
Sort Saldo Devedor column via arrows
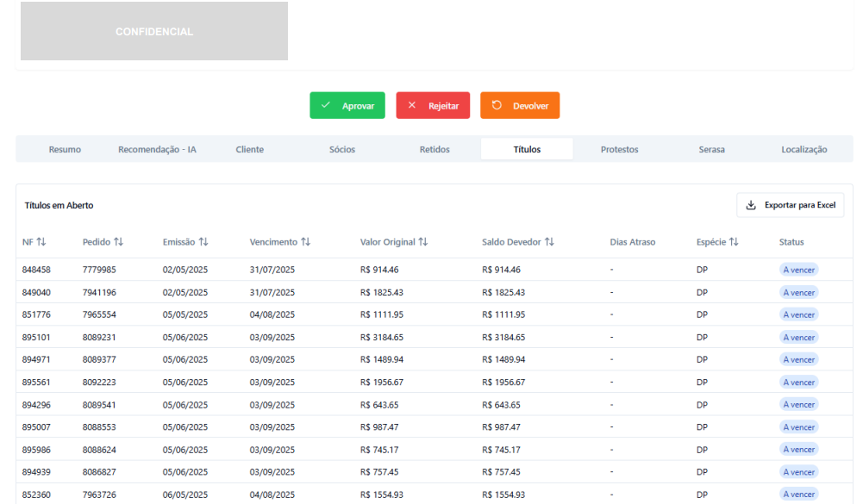point(549,242)
